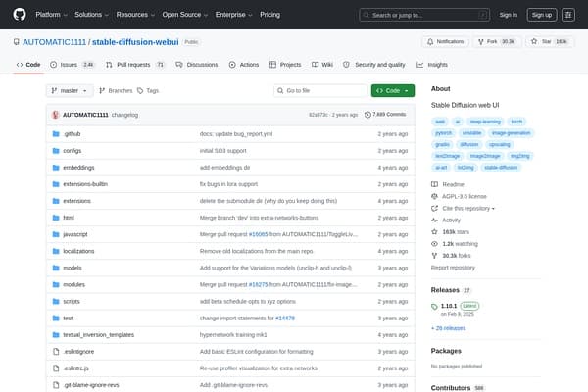Expand the green Code dropdown button

(x=393, y=91)
